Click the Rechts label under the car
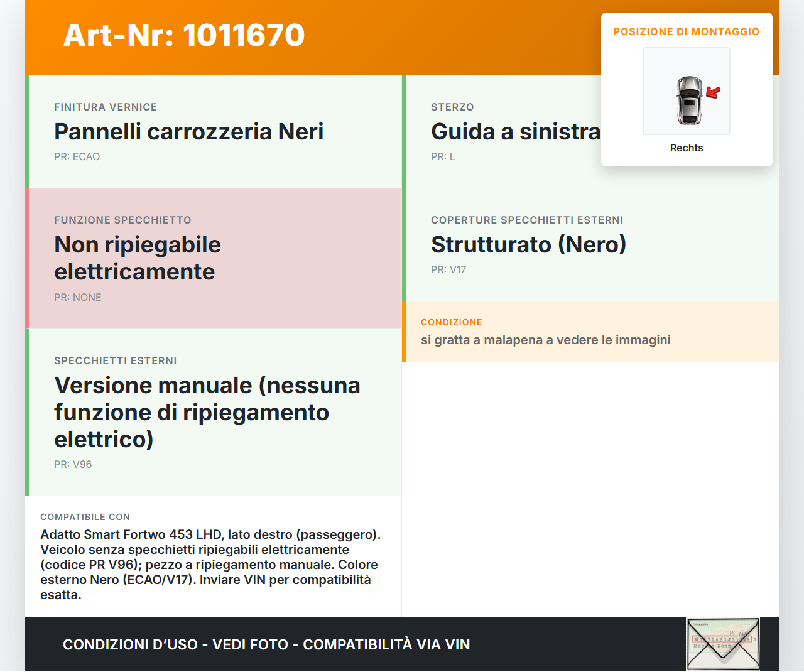Viewport: 804px width, 672px height. tap(686, 148)
